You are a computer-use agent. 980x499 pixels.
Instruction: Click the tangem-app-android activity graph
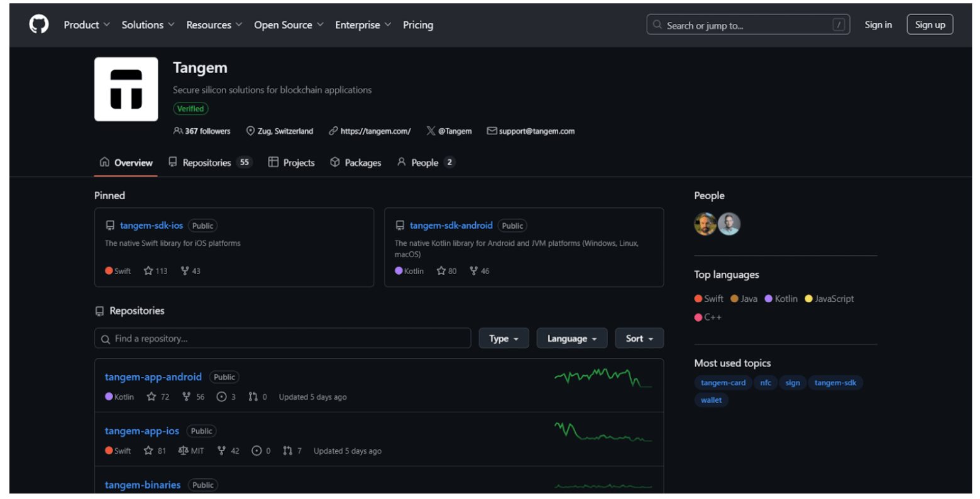click(x=602, y=378)
